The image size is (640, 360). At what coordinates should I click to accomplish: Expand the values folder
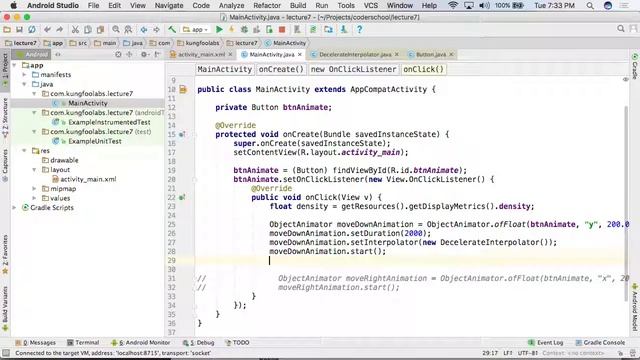[x=34, y=198]
